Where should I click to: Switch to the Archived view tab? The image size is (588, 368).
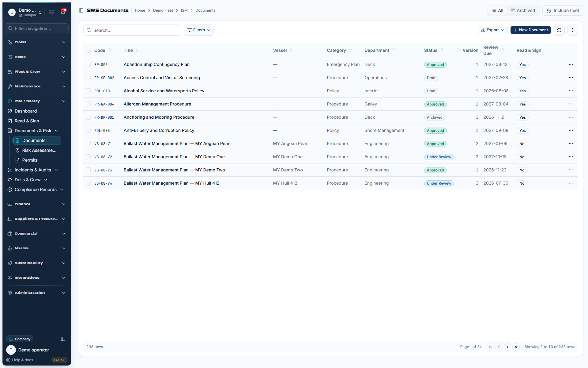(x=522, y=10)
